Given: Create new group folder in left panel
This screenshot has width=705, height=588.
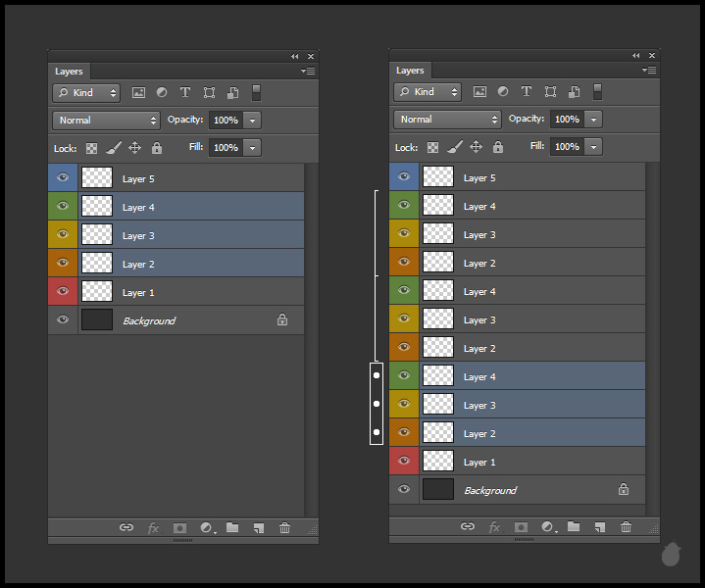Looking at the screenshot, I should click(232, 527).
